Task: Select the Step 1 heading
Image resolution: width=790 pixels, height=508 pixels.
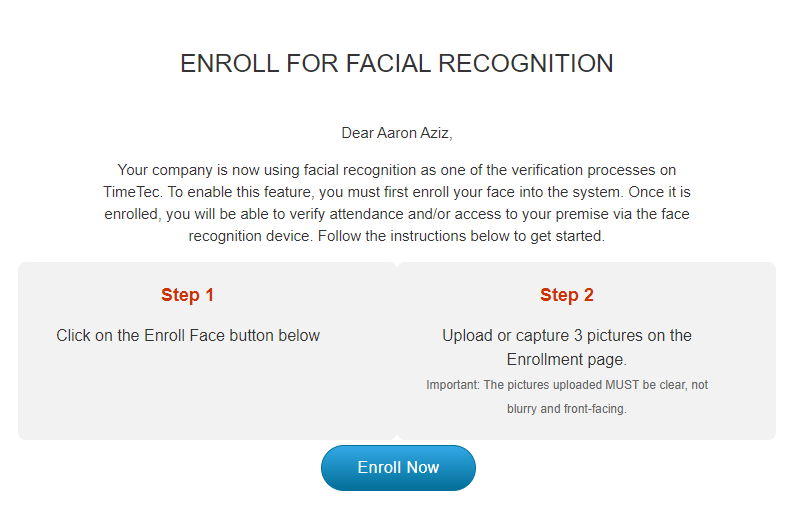Action: (x=187, y=295)
